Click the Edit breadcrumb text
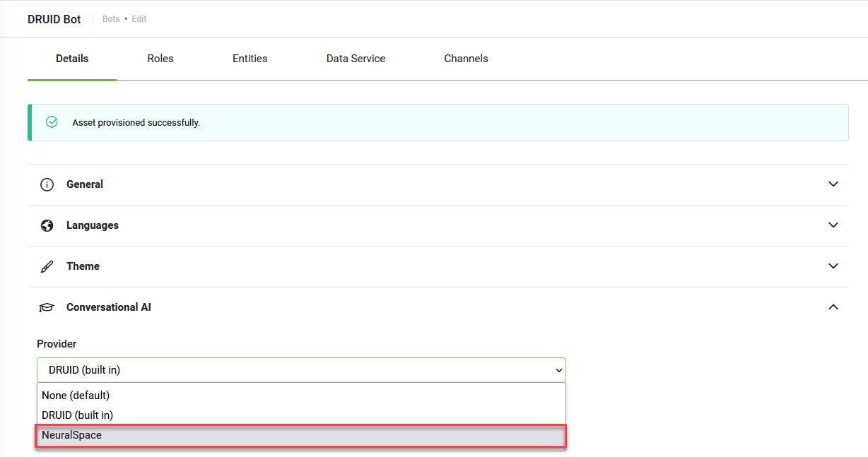The height and width of the screenshot is (457, 868). coord(139,19)
